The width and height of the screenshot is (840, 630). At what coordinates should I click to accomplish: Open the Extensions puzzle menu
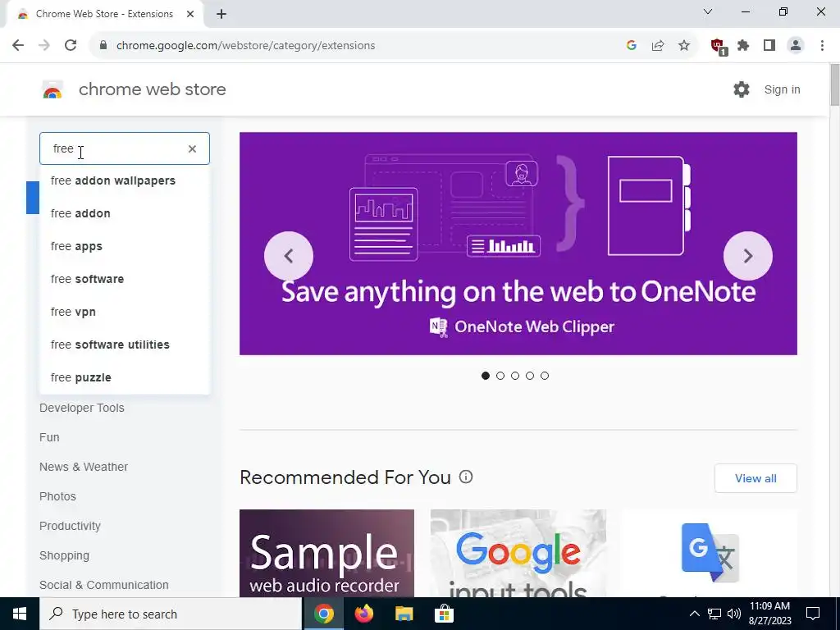pyautogui.click(x=743, y=46)
